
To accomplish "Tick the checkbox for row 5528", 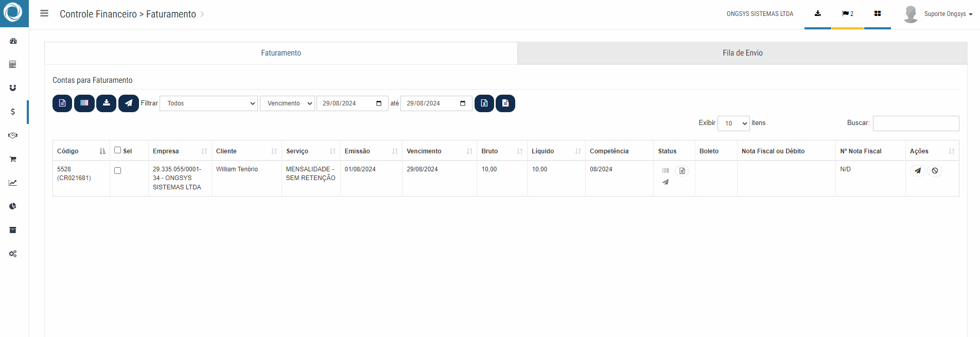I will [117, 171].
